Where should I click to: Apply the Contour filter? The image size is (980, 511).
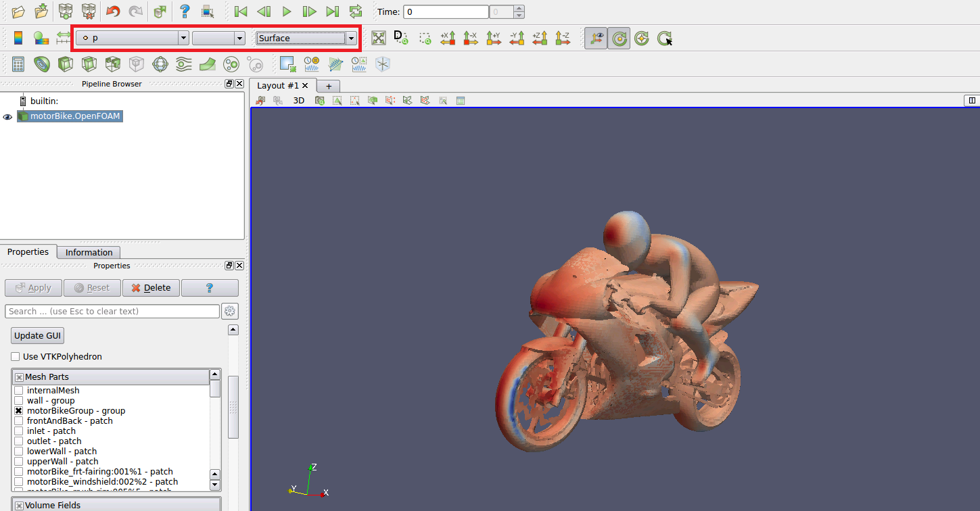(42, 64)
